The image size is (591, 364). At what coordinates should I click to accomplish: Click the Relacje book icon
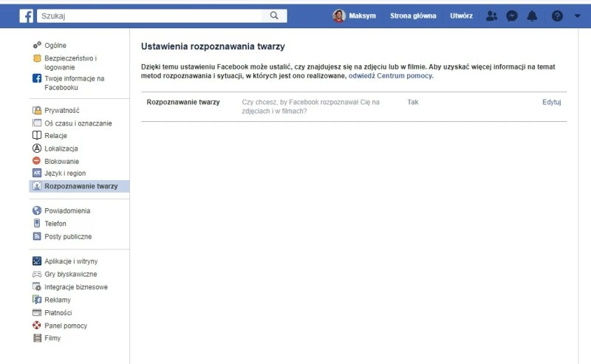point(37,135)
